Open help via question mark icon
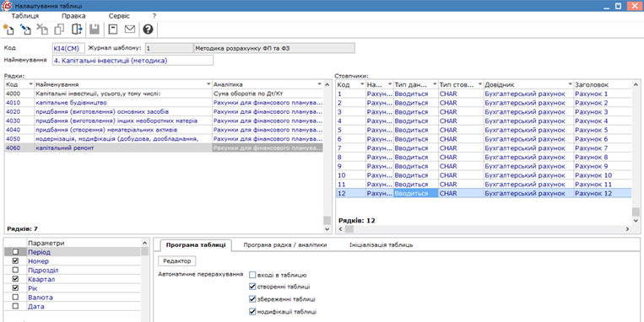 pyautogui.click(x=148, y=30)
